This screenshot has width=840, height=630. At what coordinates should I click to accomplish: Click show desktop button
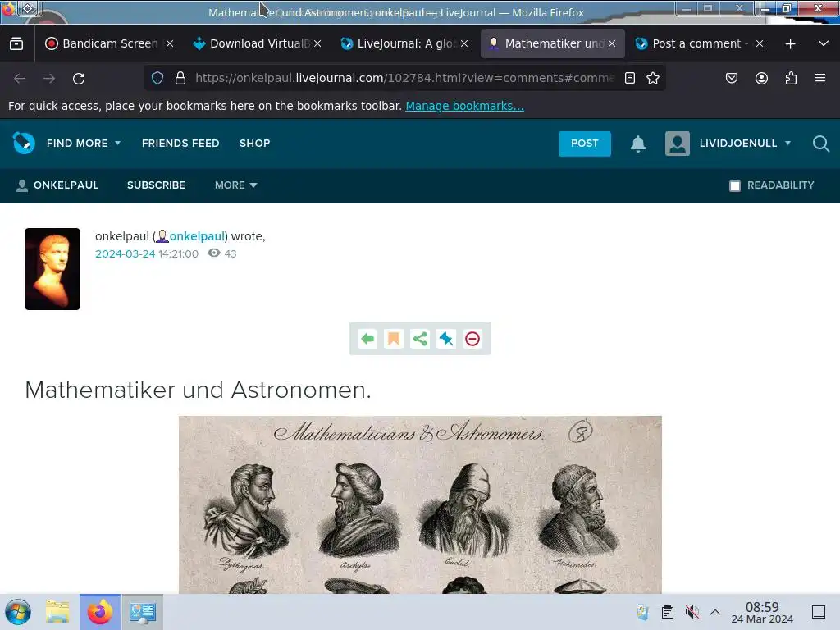(x=819, y=612)
